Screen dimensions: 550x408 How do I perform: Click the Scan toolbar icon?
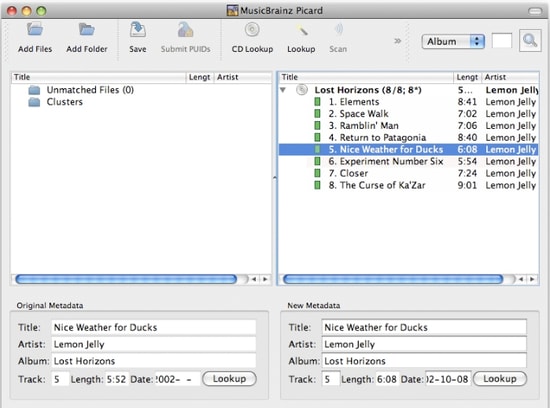tap(338, 29)
